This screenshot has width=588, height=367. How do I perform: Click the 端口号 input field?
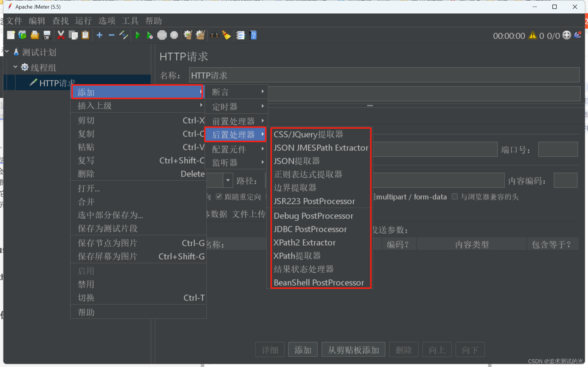tap(558, 149)
